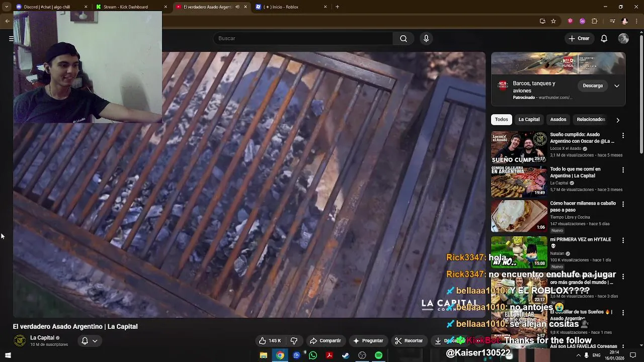
Task: Close the Kick Dashboard browser tab
Action: click(x=166, y=7)
